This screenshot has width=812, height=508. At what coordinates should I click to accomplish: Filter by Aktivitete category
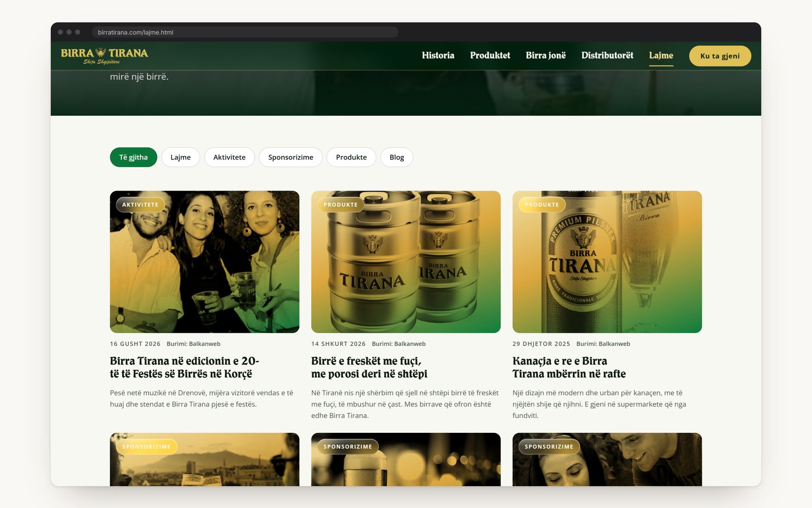pos(229,157)
